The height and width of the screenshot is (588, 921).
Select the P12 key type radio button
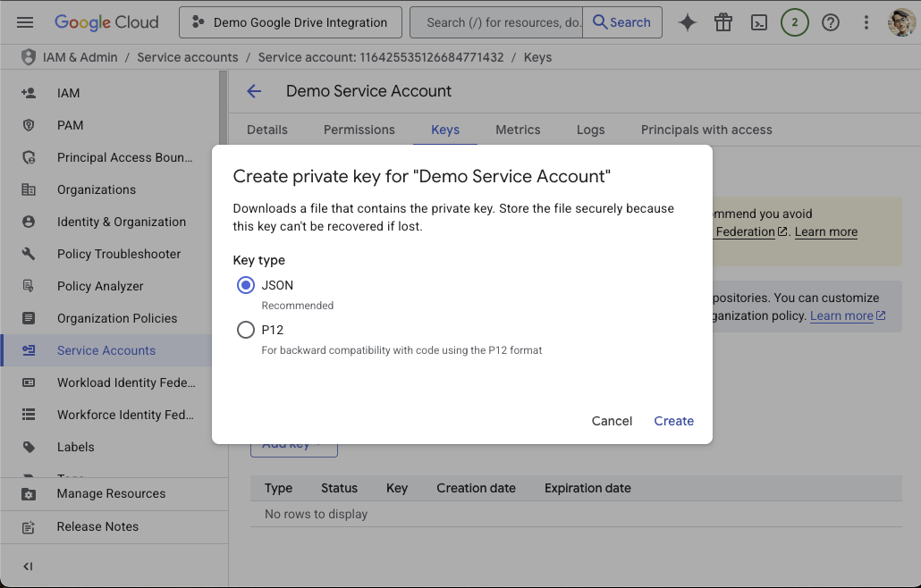(x=246, y=330)
